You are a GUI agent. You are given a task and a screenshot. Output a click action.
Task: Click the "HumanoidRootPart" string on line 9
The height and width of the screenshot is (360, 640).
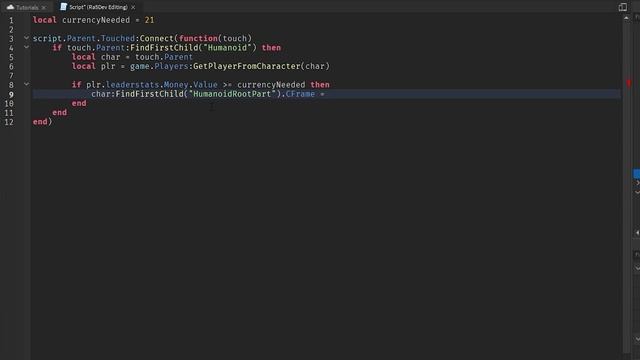click(x=232, y=94)
